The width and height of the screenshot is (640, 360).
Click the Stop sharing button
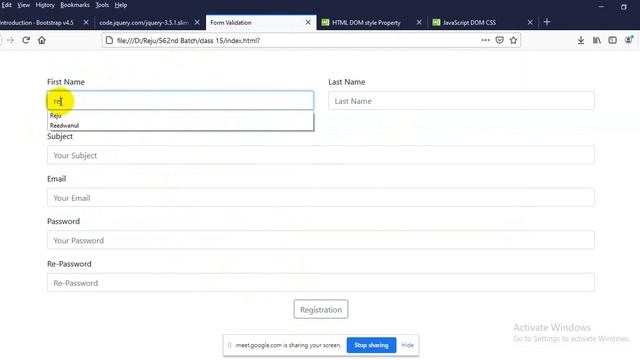(x=371, y=345)
